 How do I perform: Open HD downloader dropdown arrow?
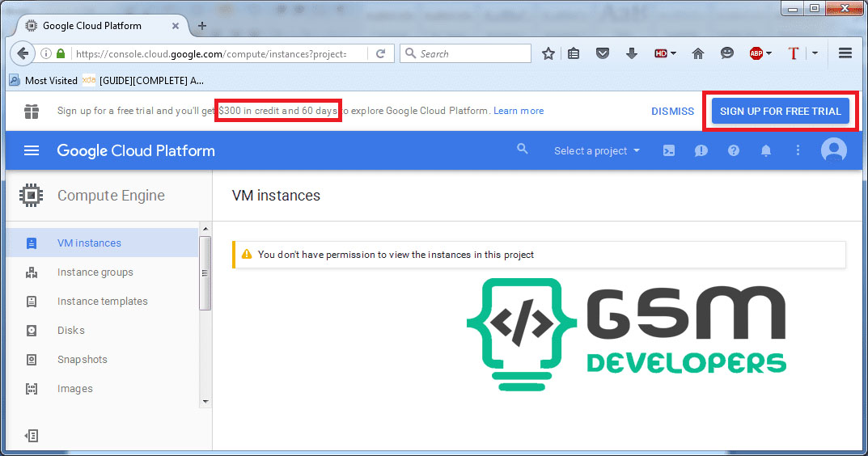673,53
